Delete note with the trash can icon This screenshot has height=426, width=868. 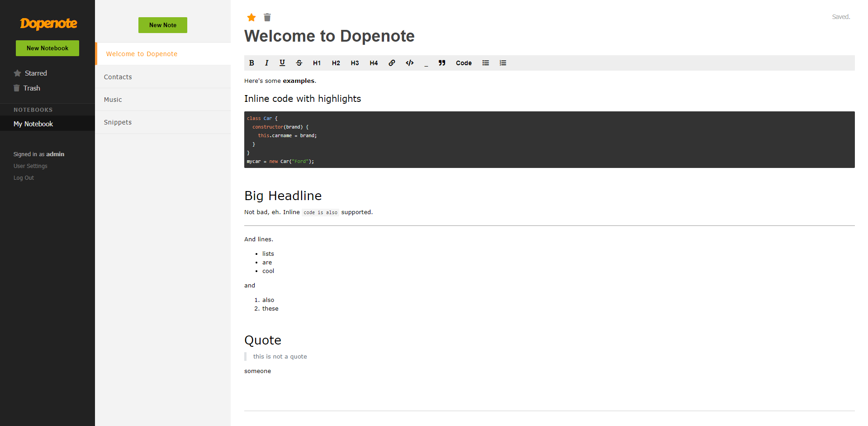click(x=267, y=17)
